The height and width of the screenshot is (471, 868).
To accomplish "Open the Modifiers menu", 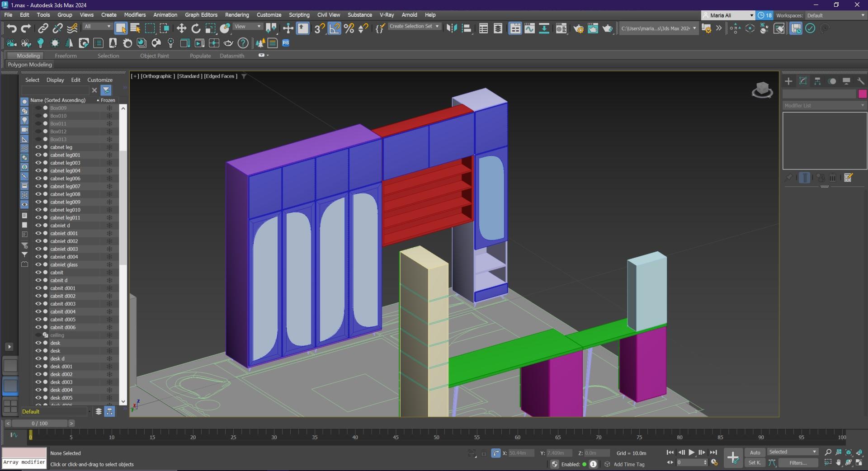I will [135, 15].
